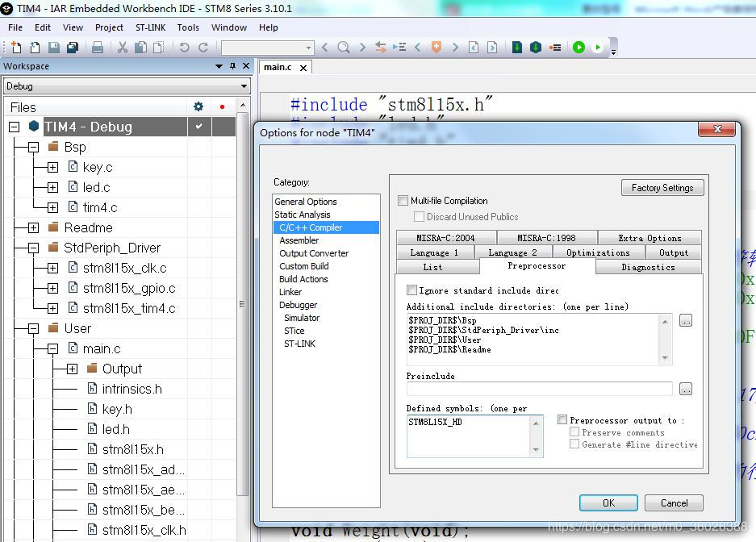Click the New Document toolbar icon
Viewport: 756px width, 542px height.
(x=16, y=48)
